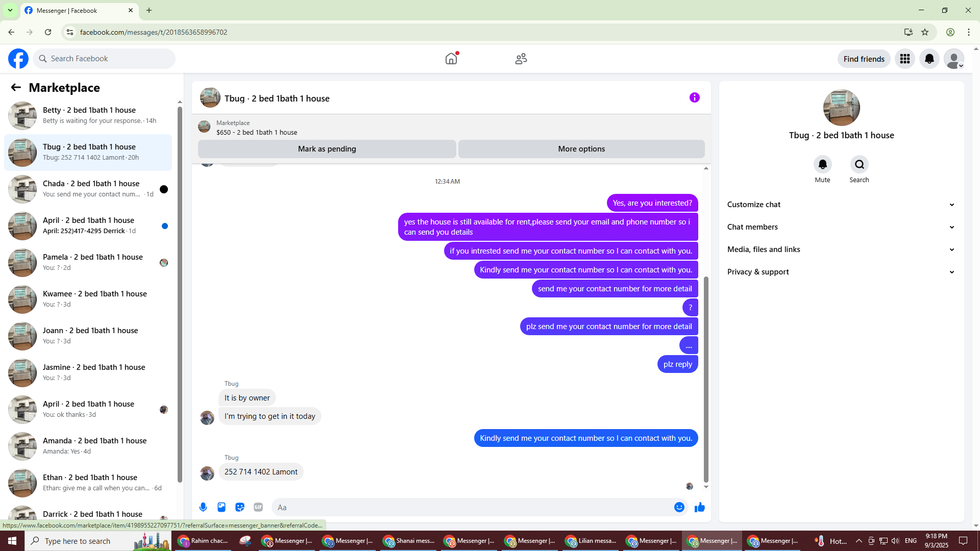This screenshot has width=980, height=551.
Task: Open the Friends icon in the top bar
Action: [x=521, y=59]
